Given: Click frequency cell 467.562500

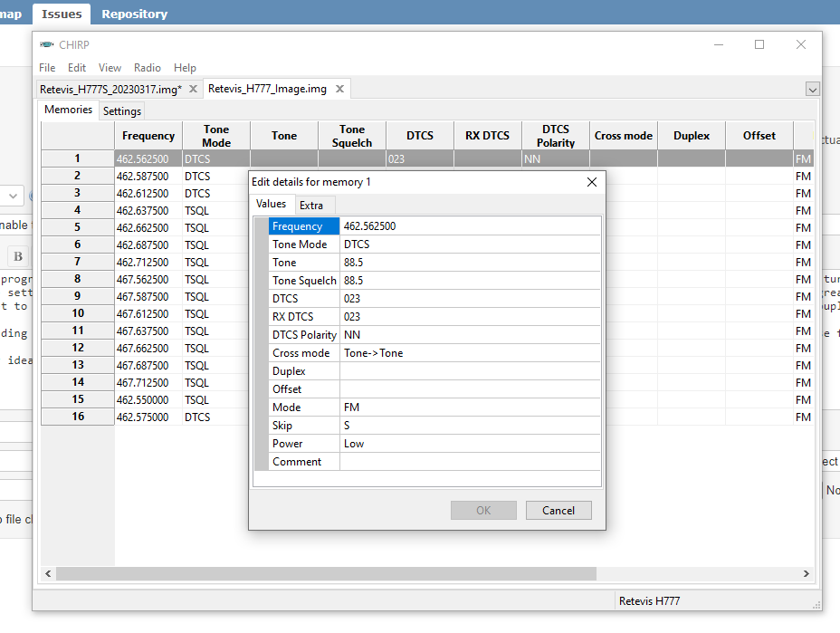Looking at the screenshot, I should pyautogui.click(x=148, y=279).
